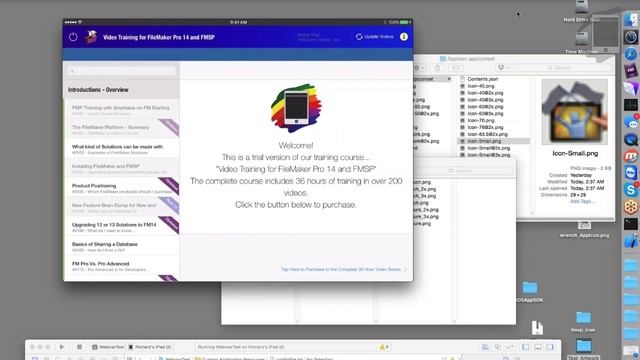
Task: Click the Update Videos button
Action: pyautogui.click(x=375, y=37)
